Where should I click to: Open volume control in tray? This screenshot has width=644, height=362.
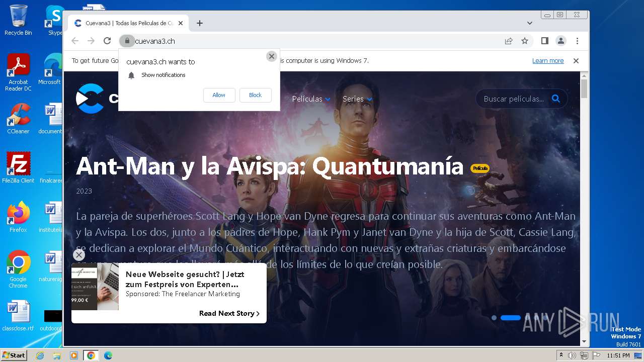point(572,355)
